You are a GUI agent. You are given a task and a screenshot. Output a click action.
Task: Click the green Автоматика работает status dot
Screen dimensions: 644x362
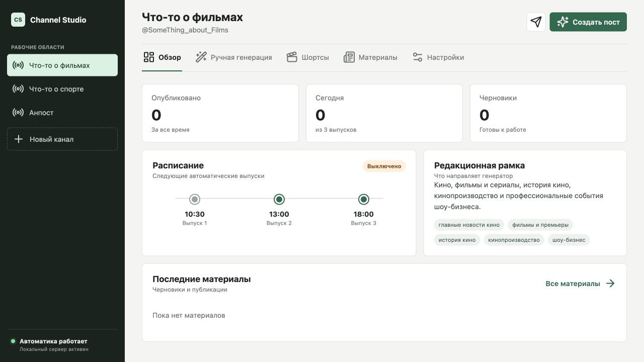13,341
